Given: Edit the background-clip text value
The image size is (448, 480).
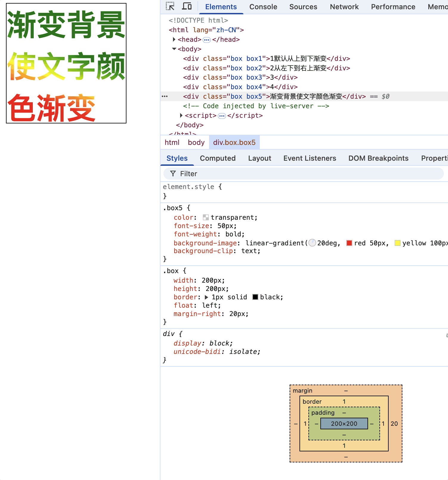Looking at the screenshot, I should [249, 251].
